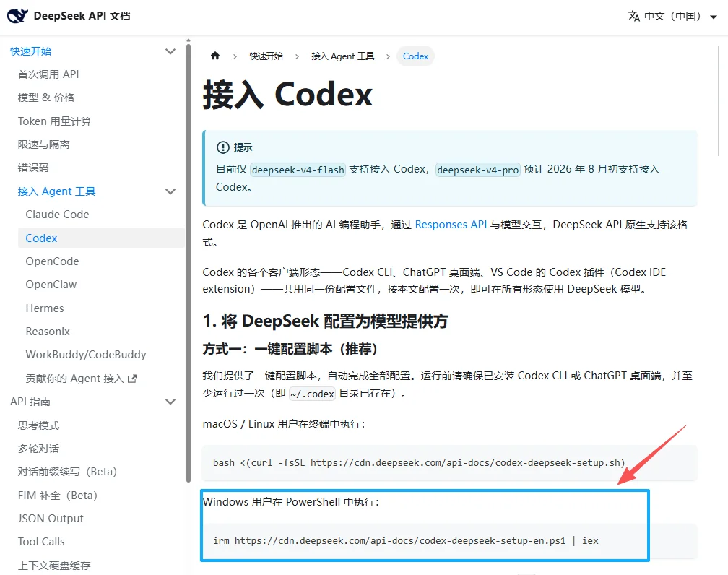
Task: Click the deepseek-v4-pro code tag
Action: 478,170
